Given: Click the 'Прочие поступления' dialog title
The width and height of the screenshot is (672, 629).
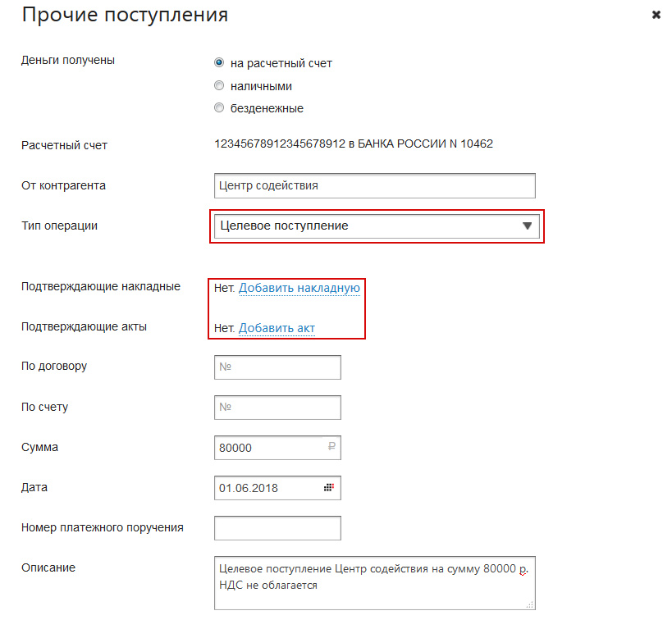Looking at the screenshot, I should [125, 15].
